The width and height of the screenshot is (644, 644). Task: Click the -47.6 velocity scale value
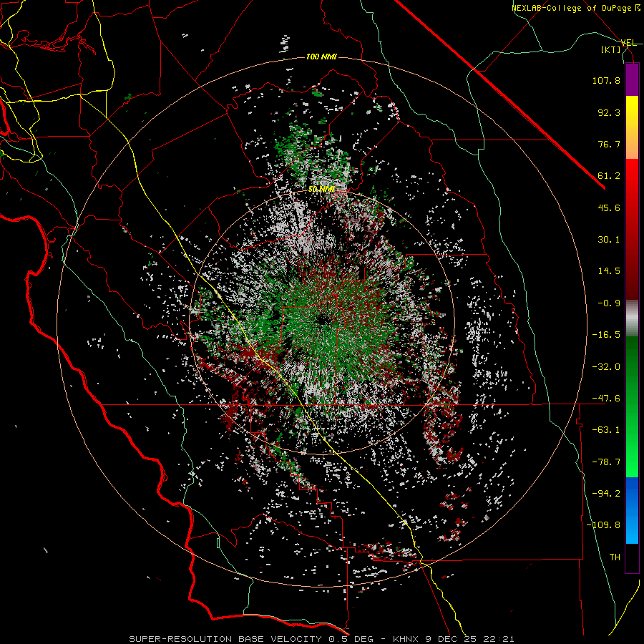[x=606, y=399]
